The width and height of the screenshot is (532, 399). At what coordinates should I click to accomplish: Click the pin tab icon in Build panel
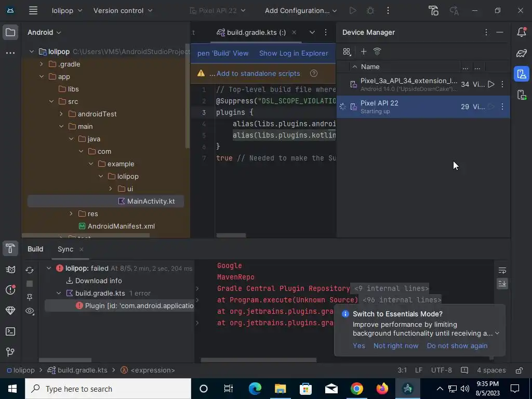[30, 297]
